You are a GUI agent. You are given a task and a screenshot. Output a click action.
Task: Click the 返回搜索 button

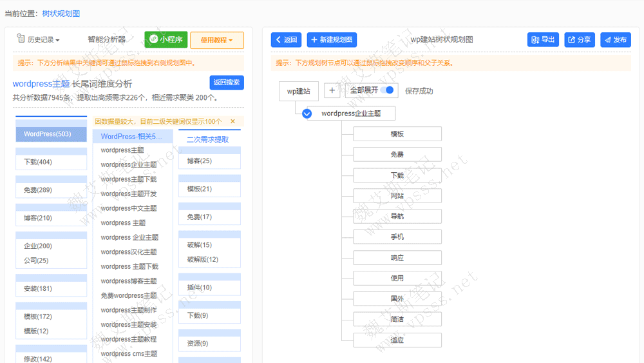click(x=227, y=83)
